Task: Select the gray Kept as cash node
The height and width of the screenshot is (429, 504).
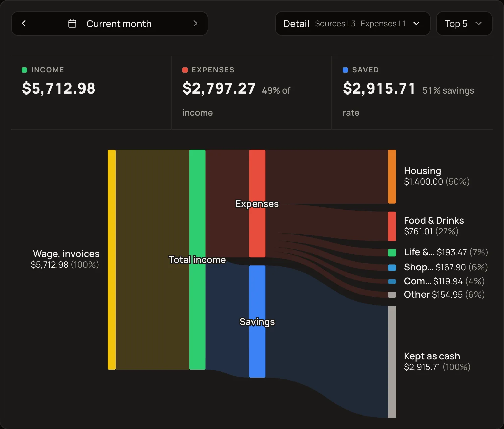Action: [392, 362]
